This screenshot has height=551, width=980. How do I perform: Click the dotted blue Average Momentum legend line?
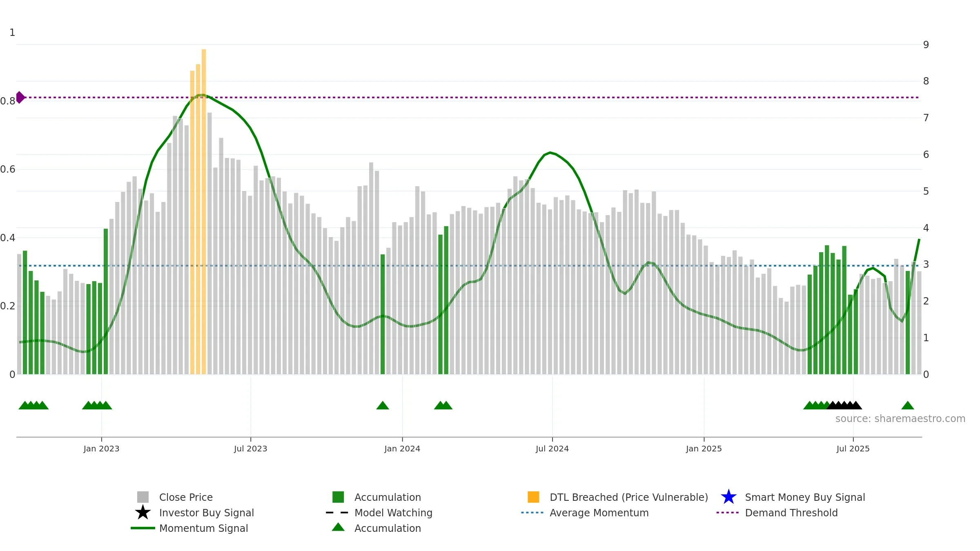pyautogui.click(x=532, y=513)
